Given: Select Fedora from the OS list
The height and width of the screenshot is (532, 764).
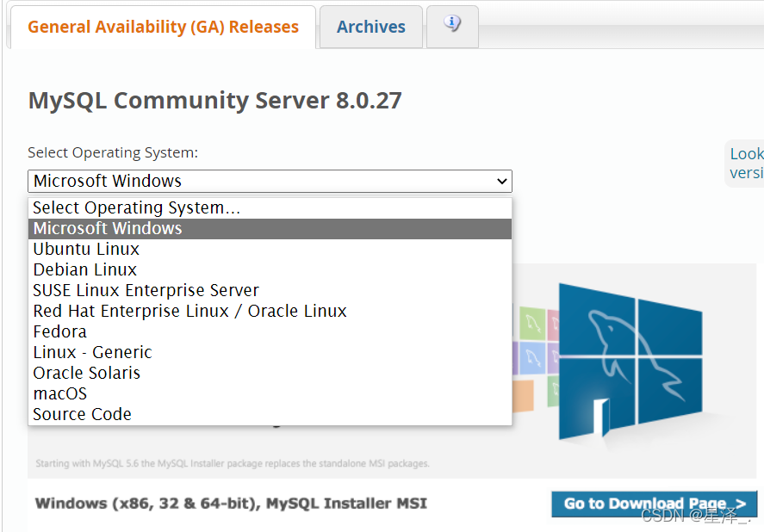Looking at the screenshot, I should (x=59, y=331).
